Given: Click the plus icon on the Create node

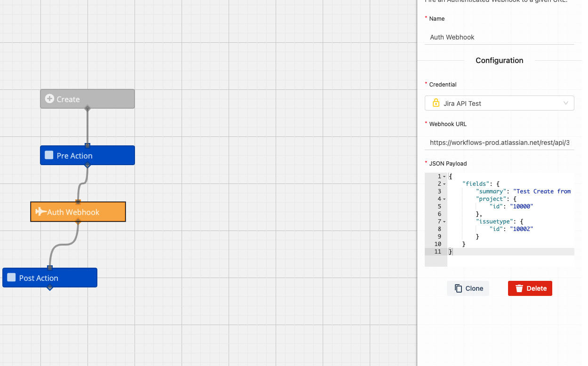Looking at the screenshot, I should point(49,99).
